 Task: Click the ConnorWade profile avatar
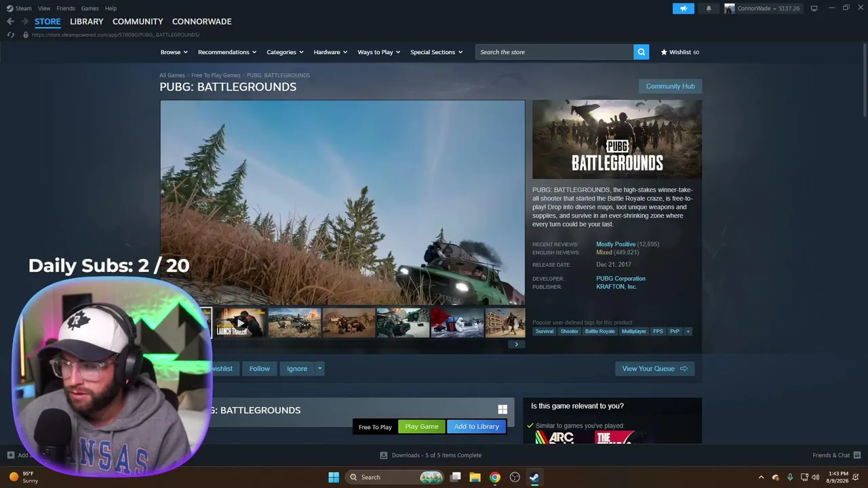point(730,8)
